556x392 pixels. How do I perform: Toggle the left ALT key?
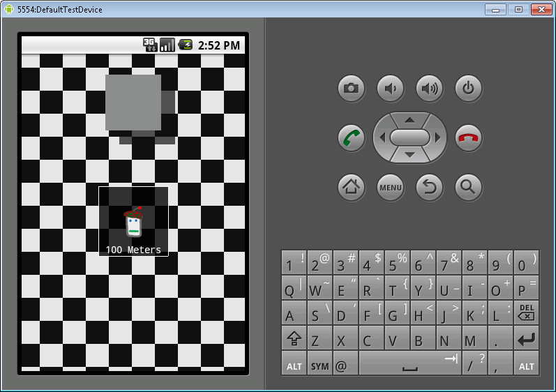[294, 365]
